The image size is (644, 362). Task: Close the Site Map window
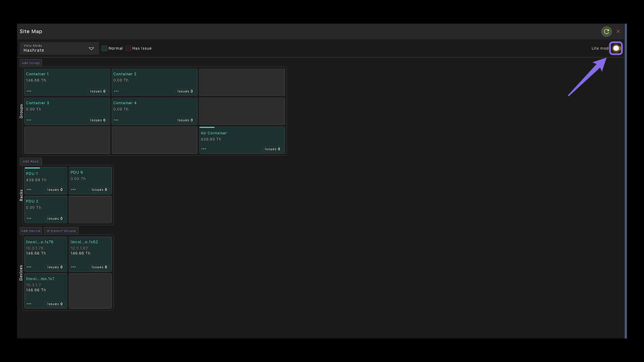point(618,32)
